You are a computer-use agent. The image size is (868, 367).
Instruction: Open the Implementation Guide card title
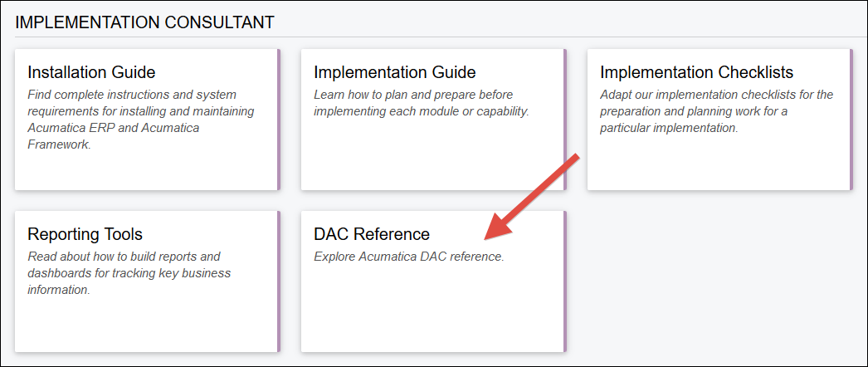coord(394,72)
